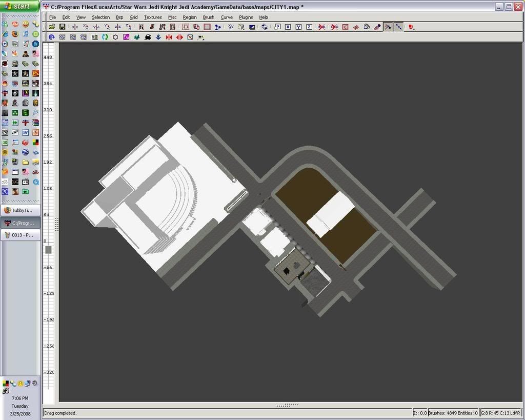Switch to the TubbyTi... taskbar window

[x=21, y=210]
